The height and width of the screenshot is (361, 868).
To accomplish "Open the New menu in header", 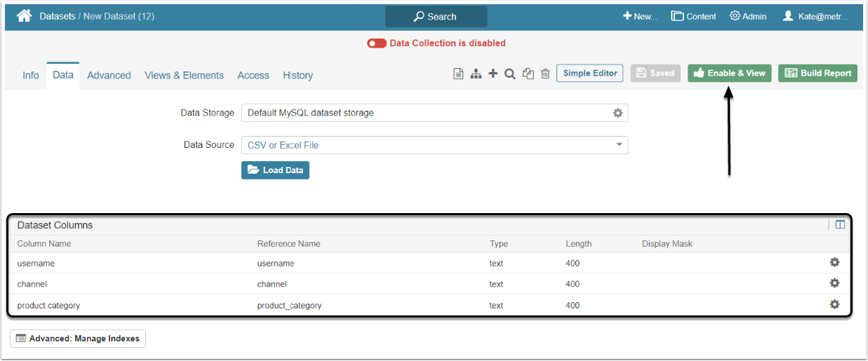I will [x=639, y=16].
